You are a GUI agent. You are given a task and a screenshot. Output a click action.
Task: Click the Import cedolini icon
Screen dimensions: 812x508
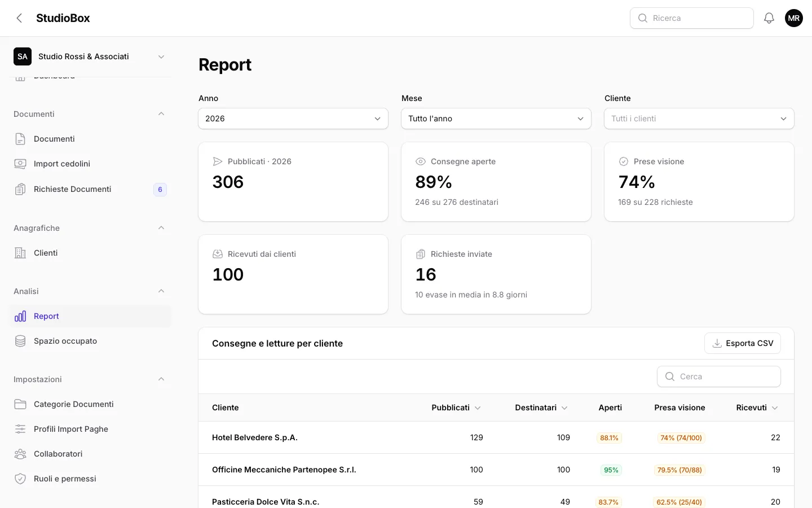[20, 164]
